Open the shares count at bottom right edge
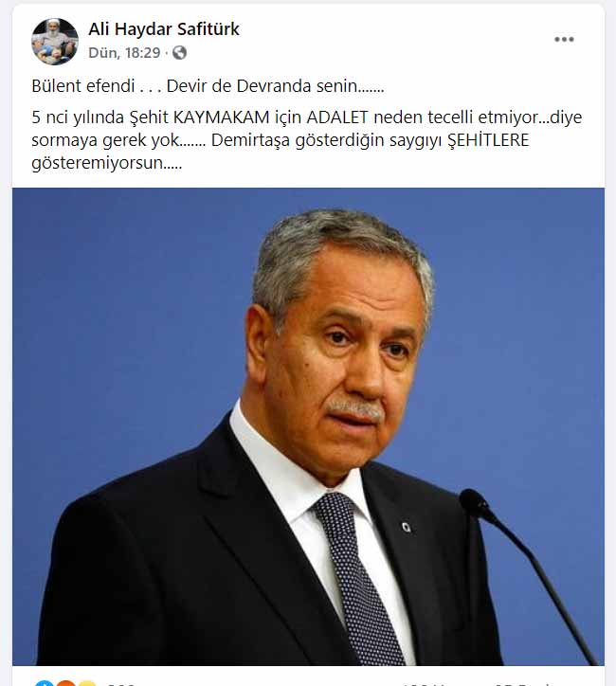 (520, 684)
